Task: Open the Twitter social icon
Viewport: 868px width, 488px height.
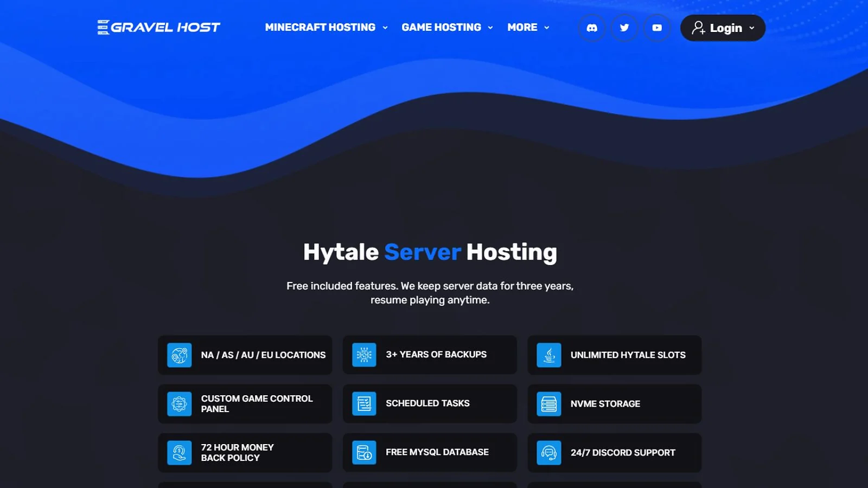Action: pos(624,28)
